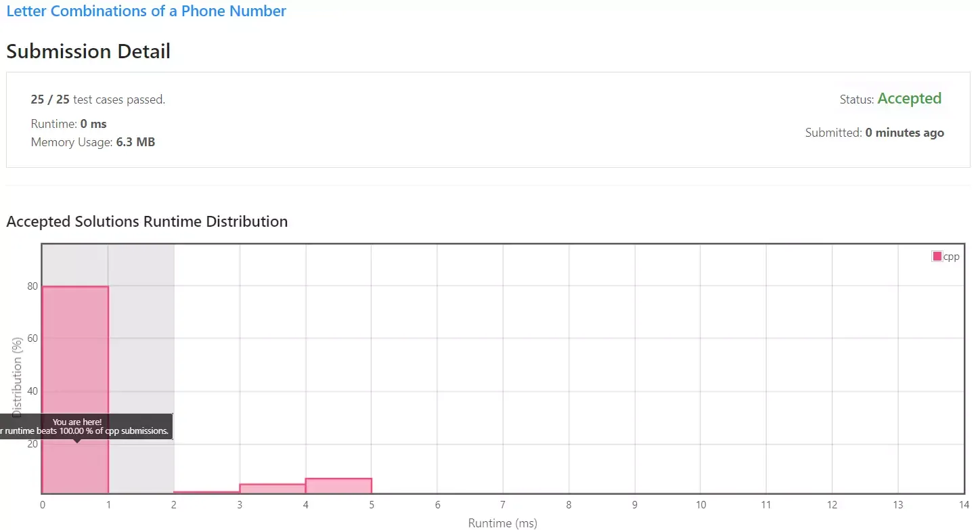Click the Accepted status text
Viewport: 980px width, 530px height.
point(910,98)
